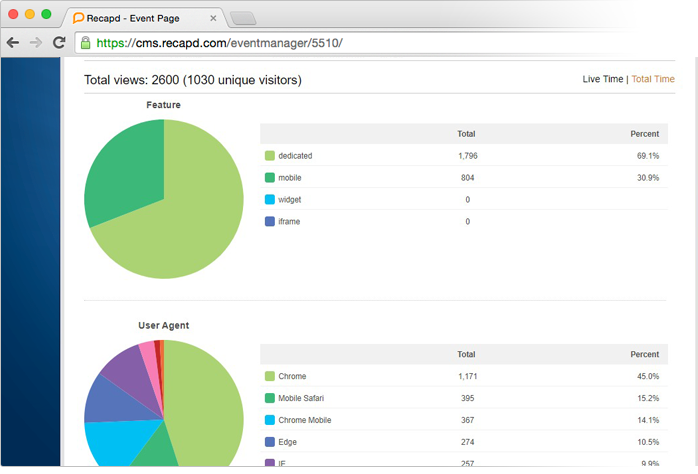Select the Recapd - Event Page tab
The width and height of the screenshot is (698, 474).
pyautogui.click(x=147, y=18)
